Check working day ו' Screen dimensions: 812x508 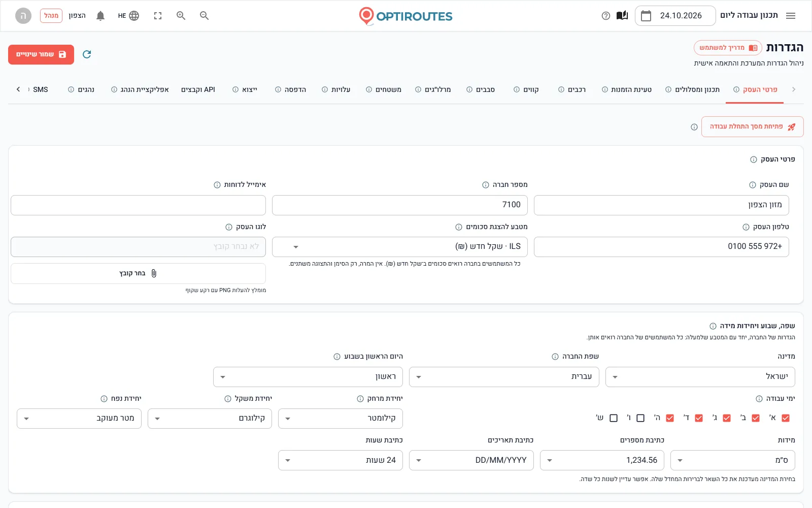(x=640, y=418)
